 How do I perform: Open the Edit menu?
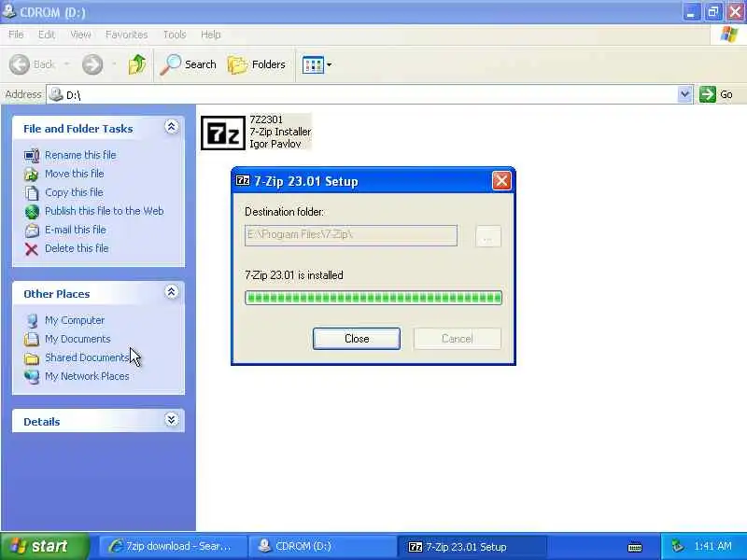click(46, 35)
